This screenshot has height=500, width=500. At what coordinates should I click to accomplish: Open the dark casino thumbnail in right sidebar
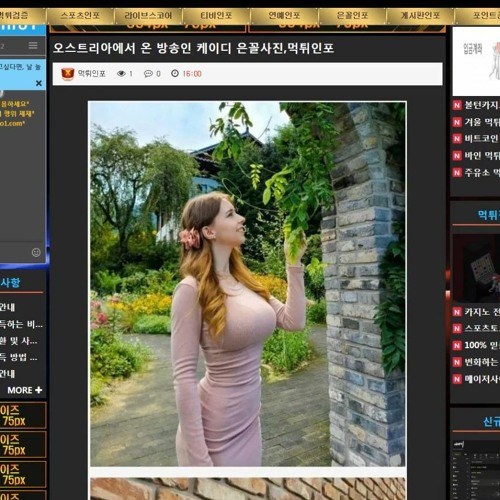[476, 268]
